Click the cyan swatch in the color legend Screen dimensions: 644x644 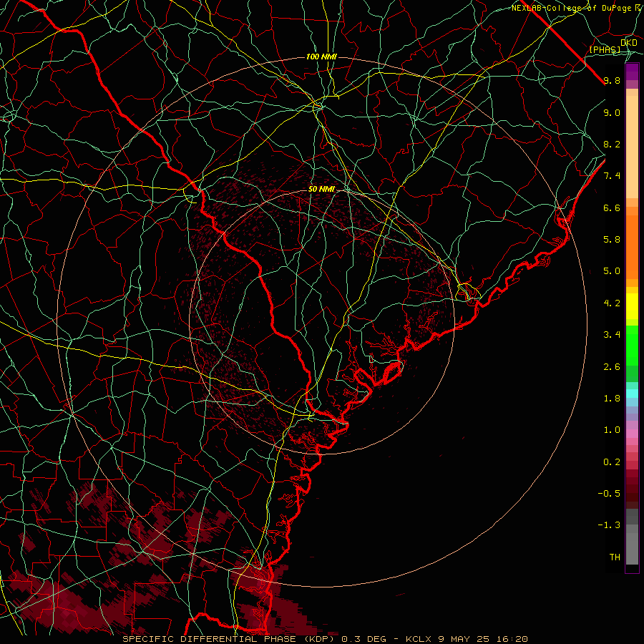coord(632,394)
